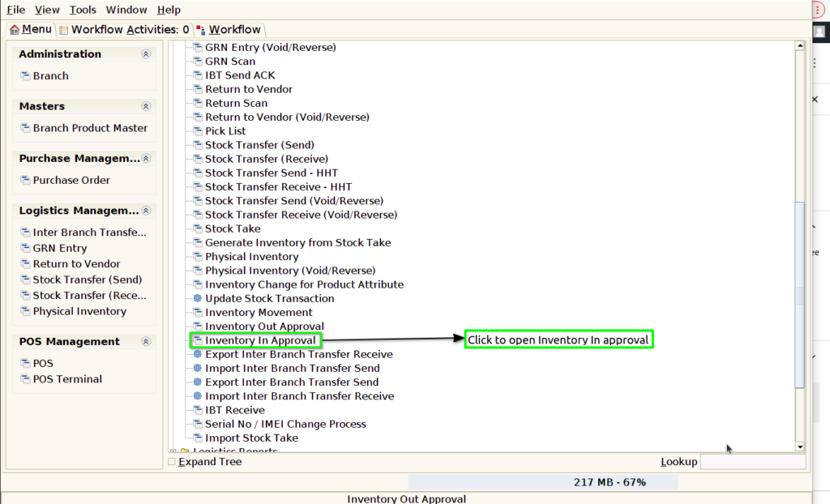Click the Return Scan window icon
Viewport: 830px width, 504px height.
[198, 103]
